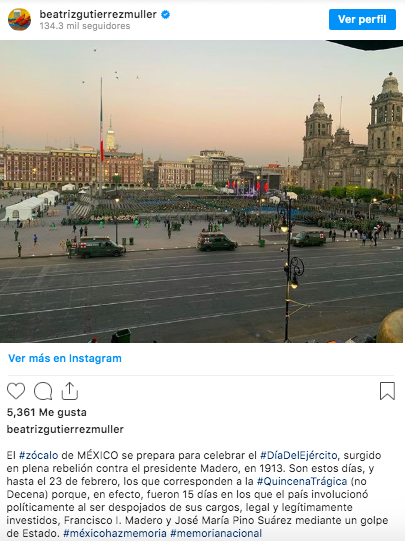Open the Zócalo photo post image
This screenshot has height=541, width=405.
(x=201, y=191)
